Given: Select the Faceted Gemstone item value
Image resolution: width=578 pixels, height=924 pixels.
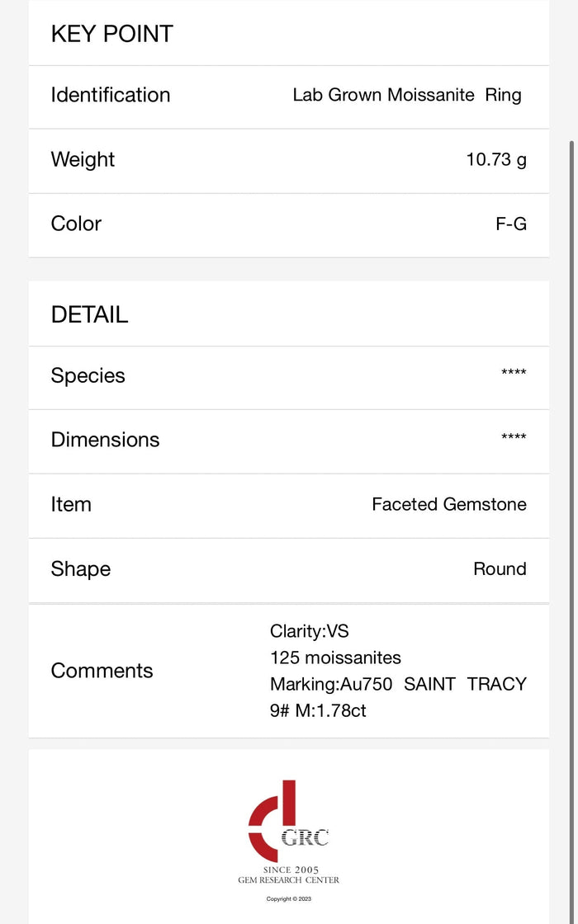Looking at the screenshot, I should tap(449, 504).
